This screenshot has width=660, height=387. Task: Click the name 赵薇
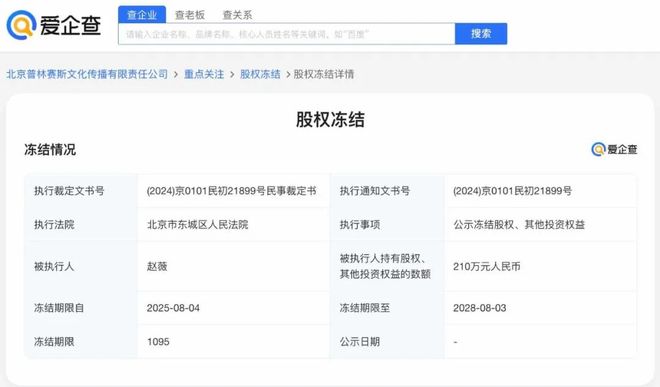[x=157, y=266]
